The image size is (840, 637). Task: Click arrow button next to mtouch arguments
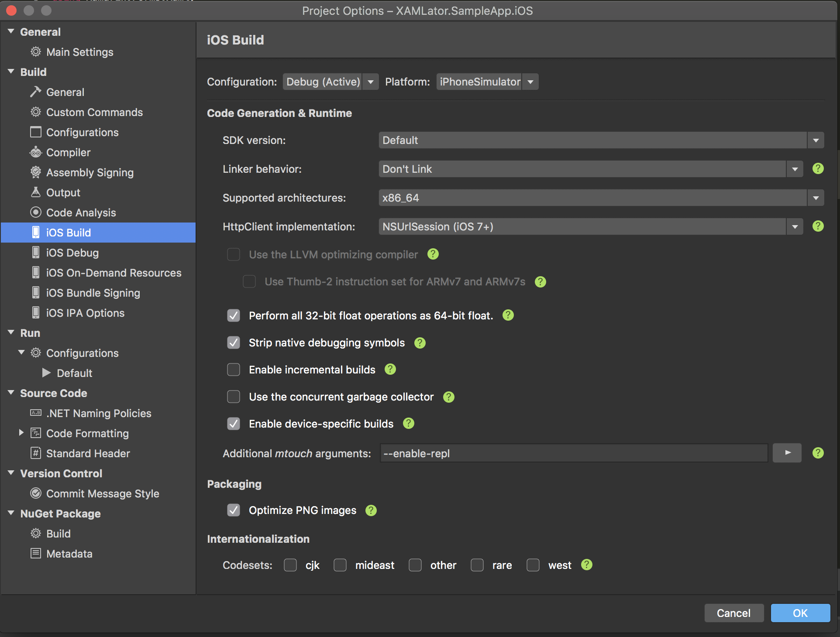tap(787, 453)
